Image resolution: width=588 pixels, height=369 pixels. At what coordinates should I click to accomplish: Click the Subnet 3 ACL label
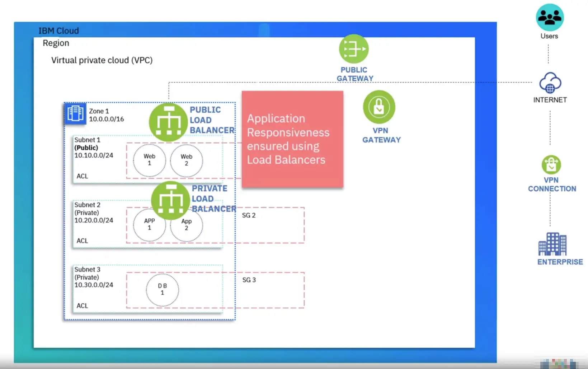point(82,306)
